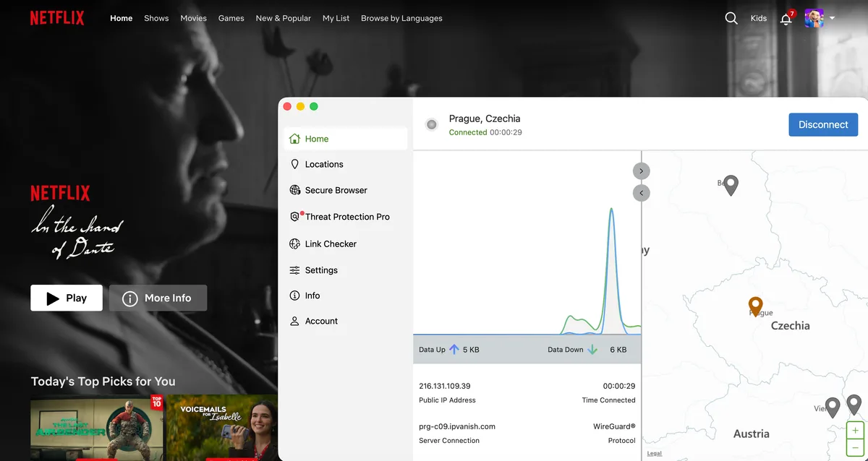Click the Czechia label on the map
Viewport: 868px width, 461px height.
tap(790, 326)
